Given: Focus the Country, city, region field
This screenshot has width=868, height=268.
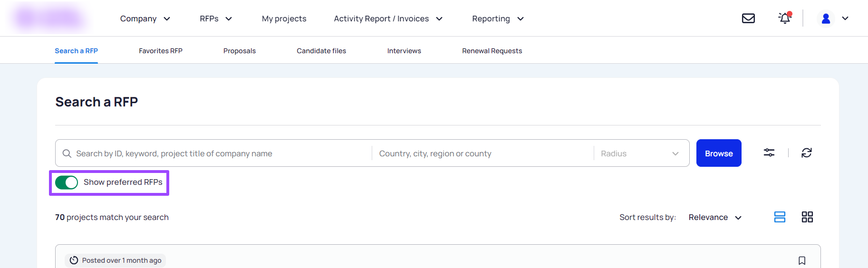Looking at the screenshot, I should (x=483, y=153).
